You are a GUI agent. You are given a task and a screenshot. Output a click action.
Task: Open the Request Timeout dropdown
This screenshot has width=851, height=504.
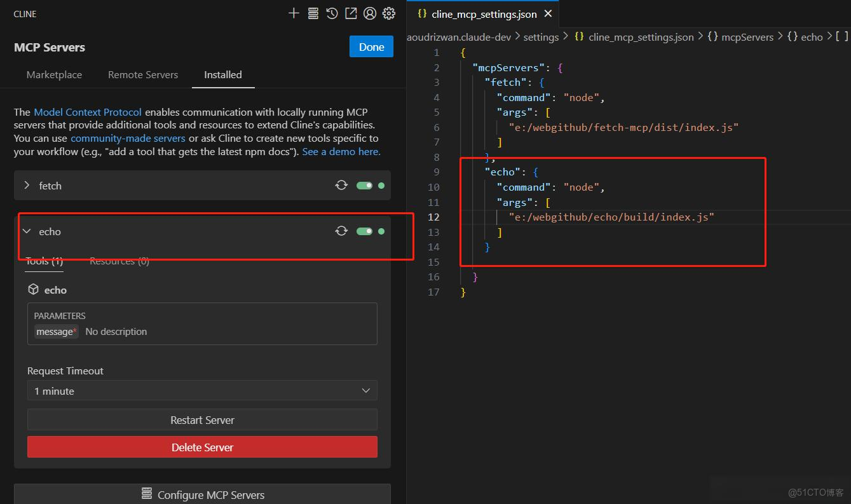point(202,391)
